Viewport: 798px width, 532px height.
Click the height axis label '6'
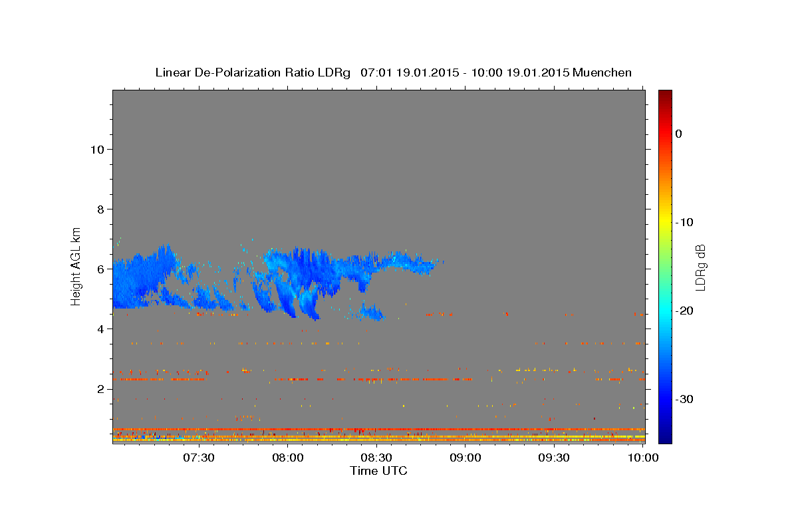[100, 269]
